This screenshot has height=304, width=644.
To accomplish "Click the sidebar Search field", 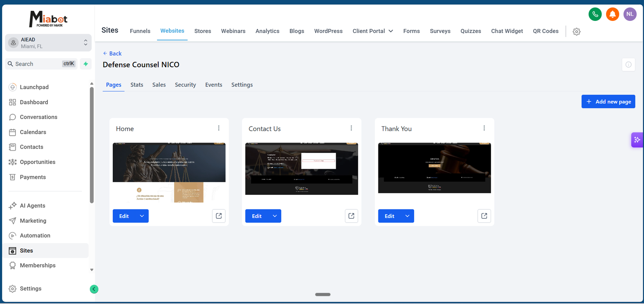I will tap(41, 64).
